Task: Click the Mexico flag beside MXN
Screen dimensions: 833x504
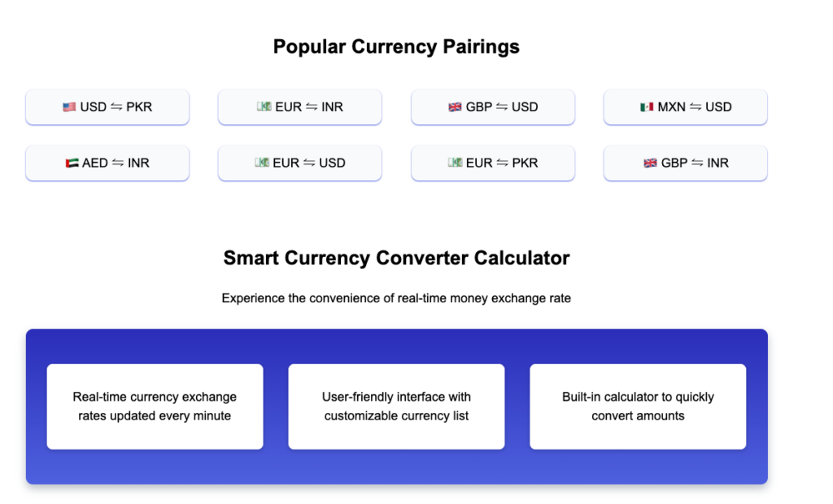Action: click(647, 107)
